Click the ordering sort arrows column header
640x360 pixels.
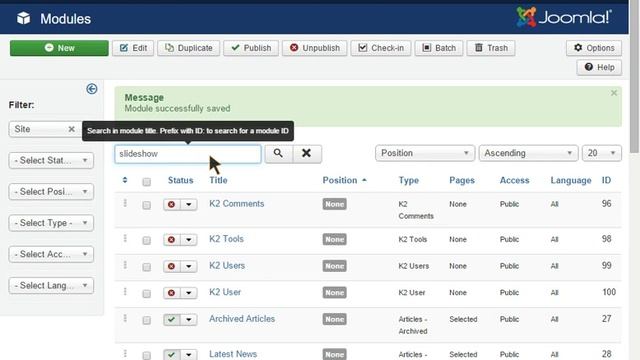click(x=125, y=180)
